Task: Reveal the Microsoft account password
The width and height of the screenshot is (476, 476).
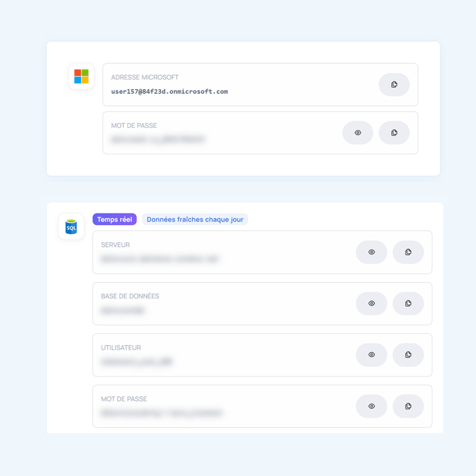Action: point(358,133)
